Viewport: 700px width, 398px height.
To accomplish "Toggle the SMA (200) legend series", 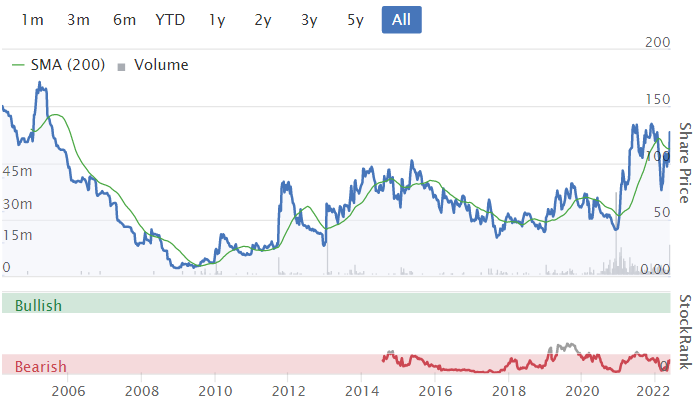I will [x=58, y=65].
